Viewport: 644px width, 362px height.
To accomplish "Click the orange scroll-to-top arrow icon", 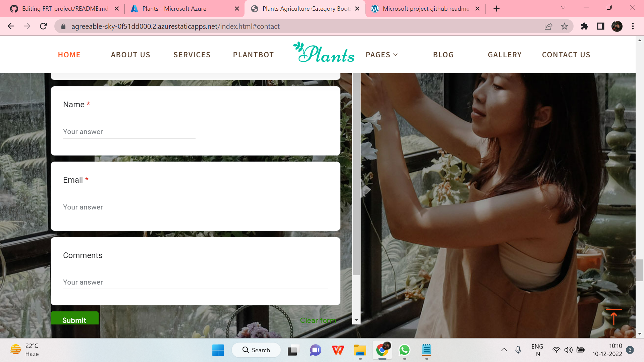I will point(613,317).
